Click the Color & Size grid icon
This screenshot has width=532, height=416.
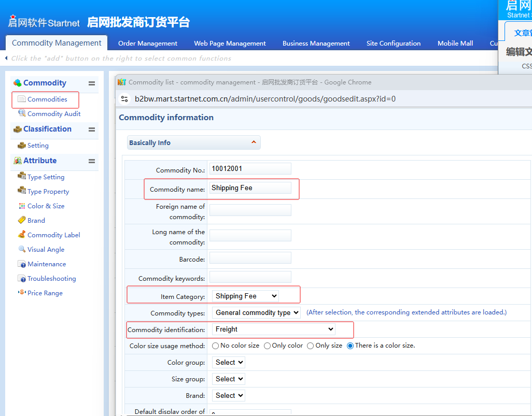[22, 206]
